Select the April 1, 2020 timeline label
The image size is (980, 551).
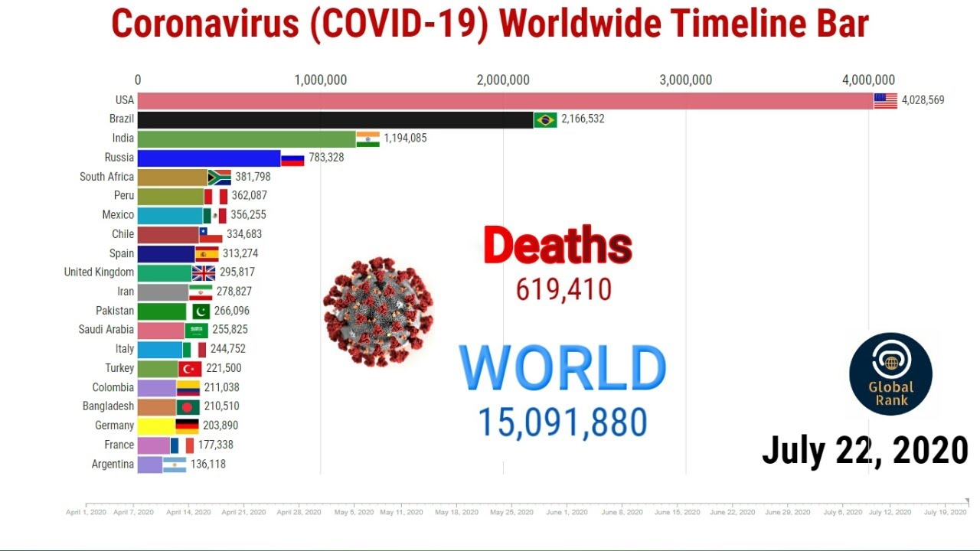(x=86, y=512)
